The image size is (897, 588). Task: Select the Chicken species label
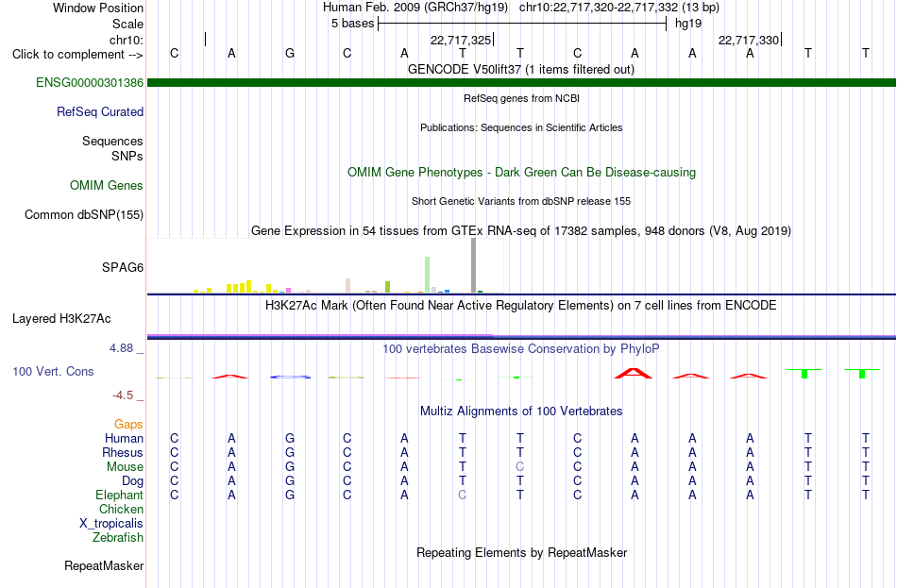[x=121, y=509]
